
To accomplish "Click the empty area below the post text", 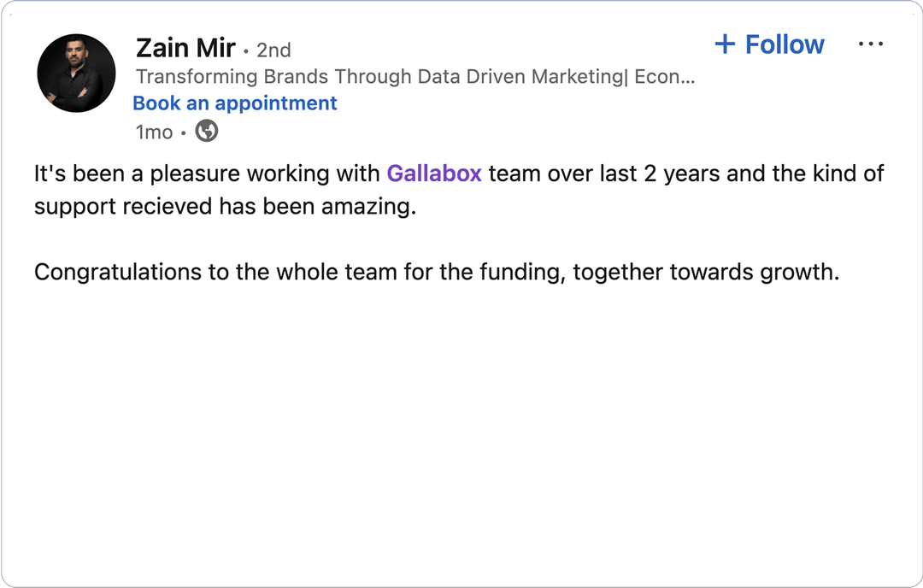I will tap(461, 427).
